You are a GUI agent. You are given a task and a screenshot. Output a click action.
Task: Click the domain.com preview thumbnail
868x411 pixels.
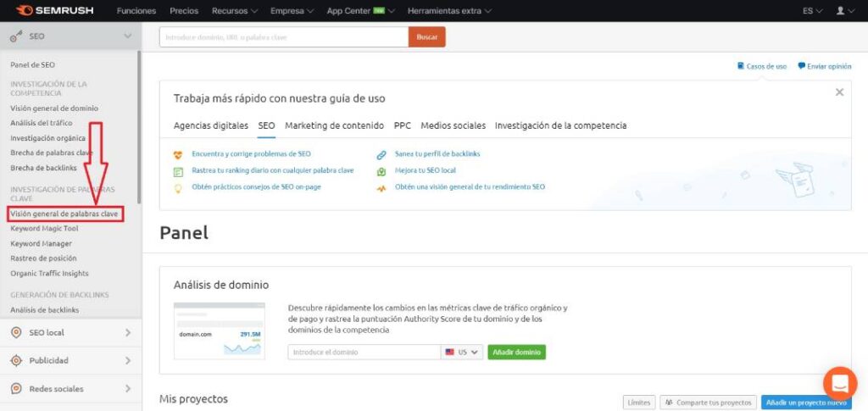pos(220,330)
